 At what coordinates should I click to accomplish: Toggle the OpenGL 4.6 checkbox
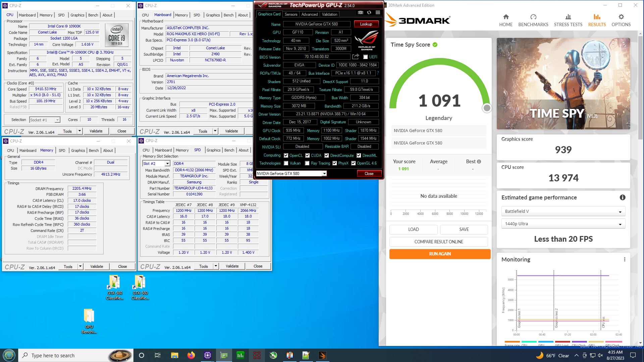(354, 163)
